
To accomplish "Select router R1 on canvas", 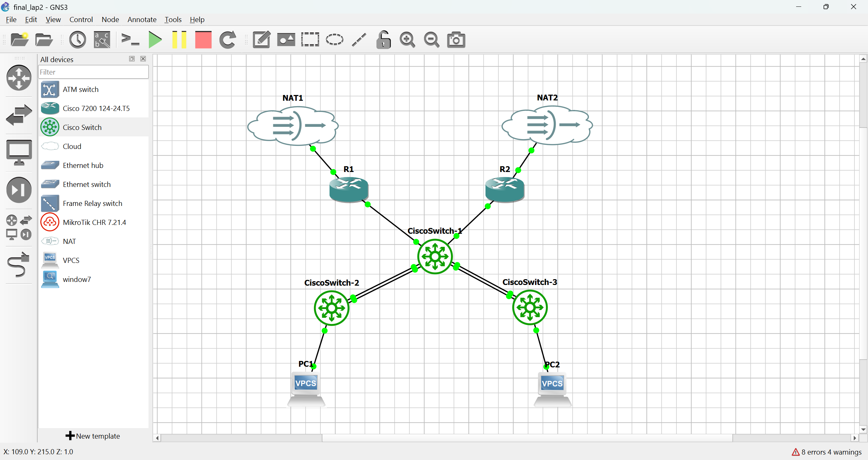I will click(349, 189).
